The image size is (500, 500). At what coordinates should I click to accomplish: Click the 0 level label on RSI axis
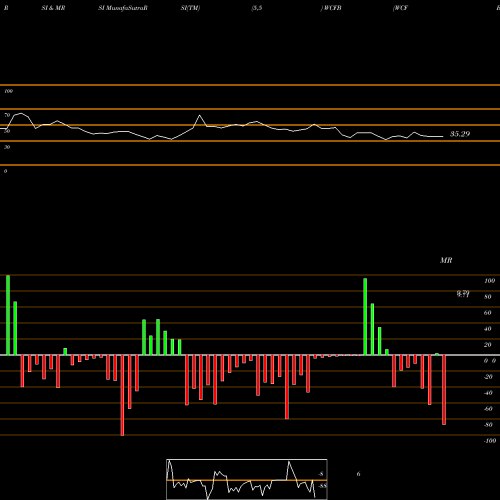[x=5, y=171]
